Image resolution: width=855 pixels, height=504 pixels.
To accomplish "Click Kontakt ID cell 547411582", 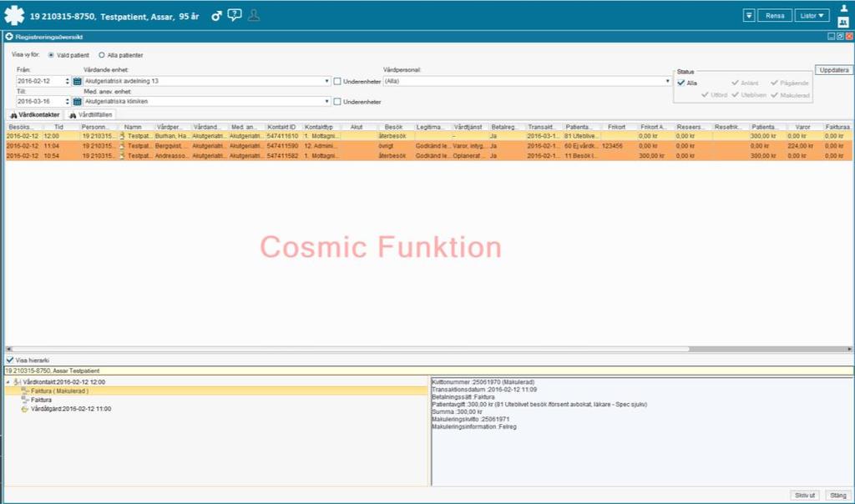I will (x=282, y=156).
